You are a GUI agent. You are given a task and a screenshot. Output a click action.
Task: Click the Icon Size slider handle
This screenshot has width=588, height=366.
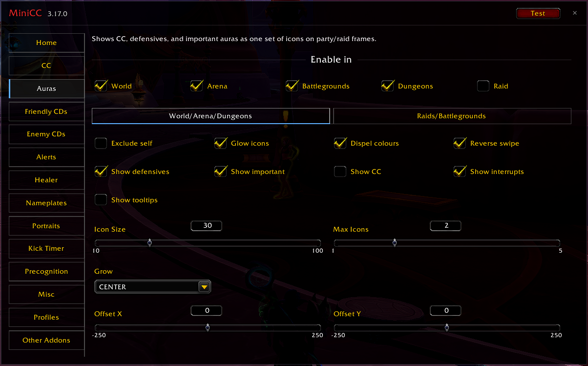pos(149,243)
